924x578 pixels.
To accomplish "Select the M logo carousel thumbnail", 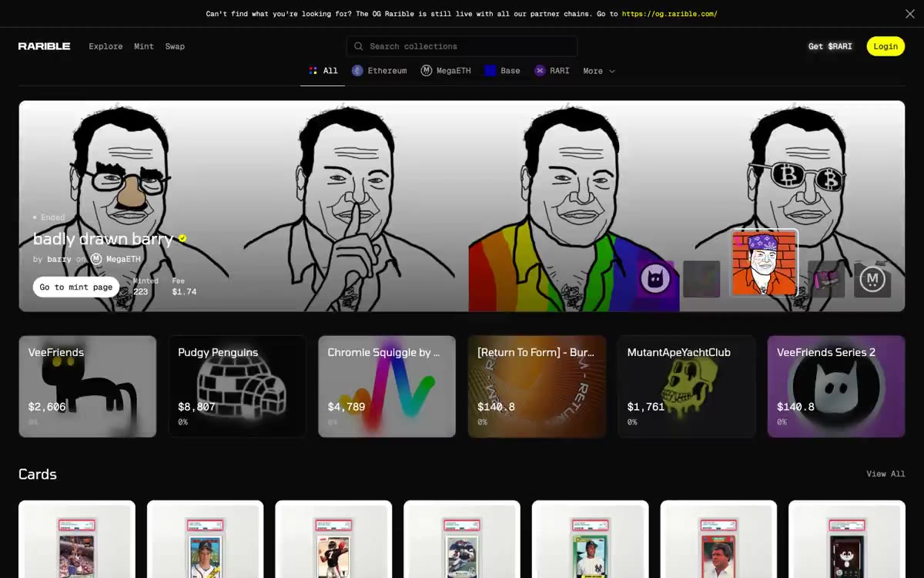I will (872, 278).
